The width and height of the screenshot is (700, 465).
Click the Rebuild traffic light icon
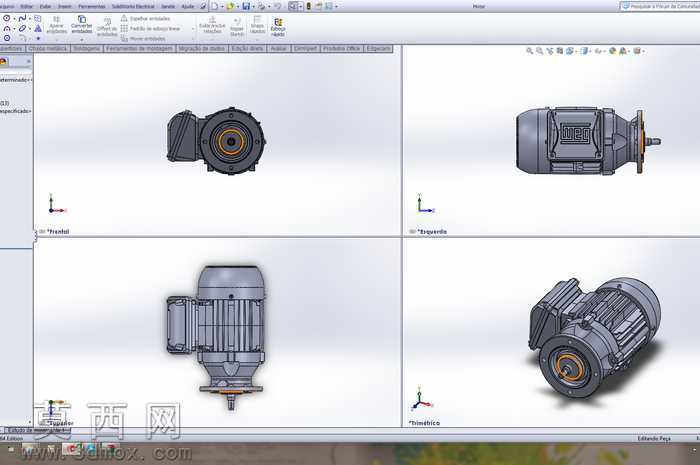coord(308,6)
